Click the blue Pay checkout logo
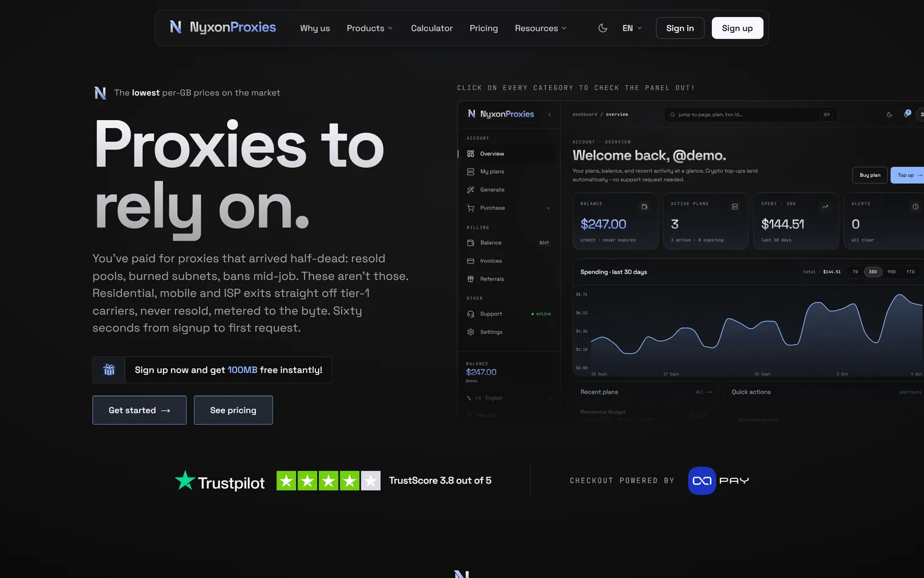The image size is (924, 578). coord(702,481)
